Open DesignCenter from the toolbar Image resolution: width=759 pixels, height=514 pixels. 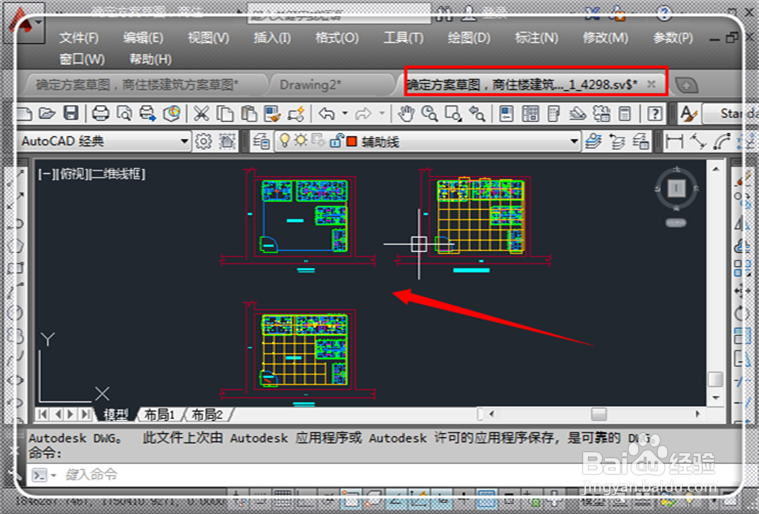(531, 114)
